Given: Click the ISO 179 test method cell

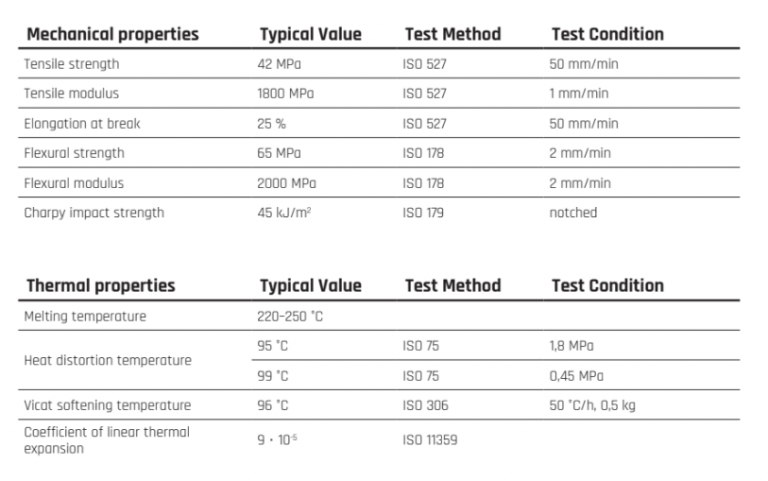Looking at the screenshot, I should point(423,212).
